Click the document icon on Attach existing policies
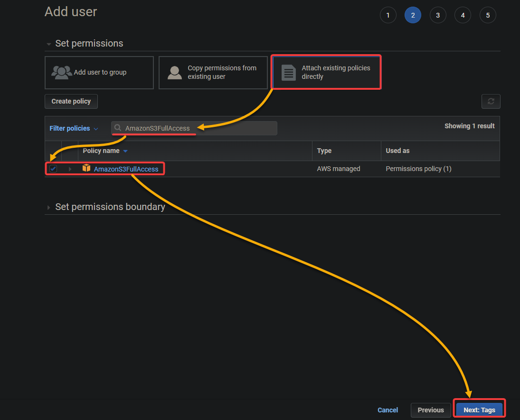This screenshot has width=520, height=420. pyautogui.click(x=289, y=72)
